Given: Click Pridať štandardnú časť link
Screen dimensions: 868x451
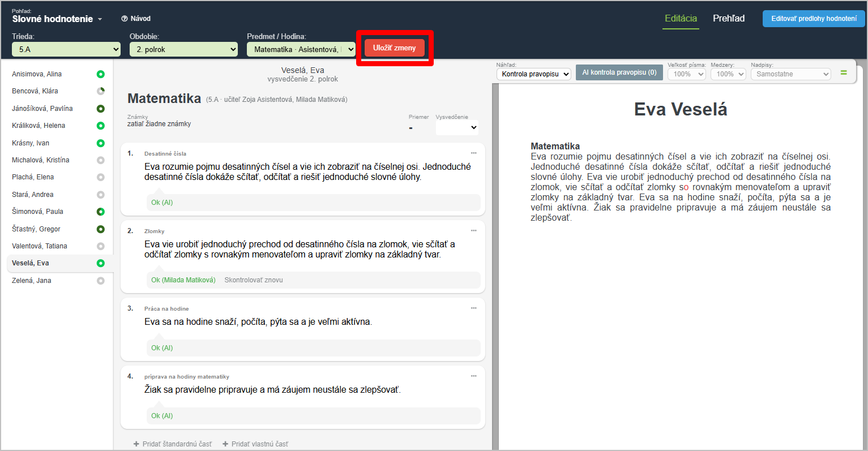Looking at the screenshot, I should [x=173, y=444].
